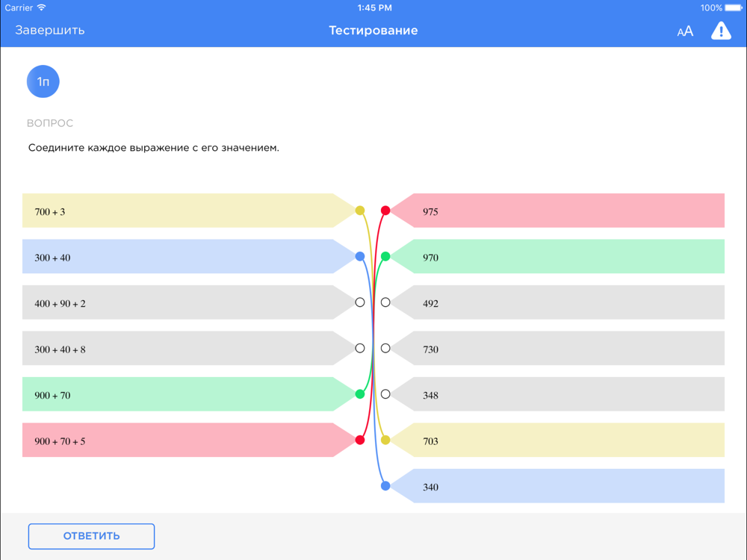The height and width of the screenshot is (560, 747).
Task: Select the 300 + 40 expression card
Action: coord(189,256)
